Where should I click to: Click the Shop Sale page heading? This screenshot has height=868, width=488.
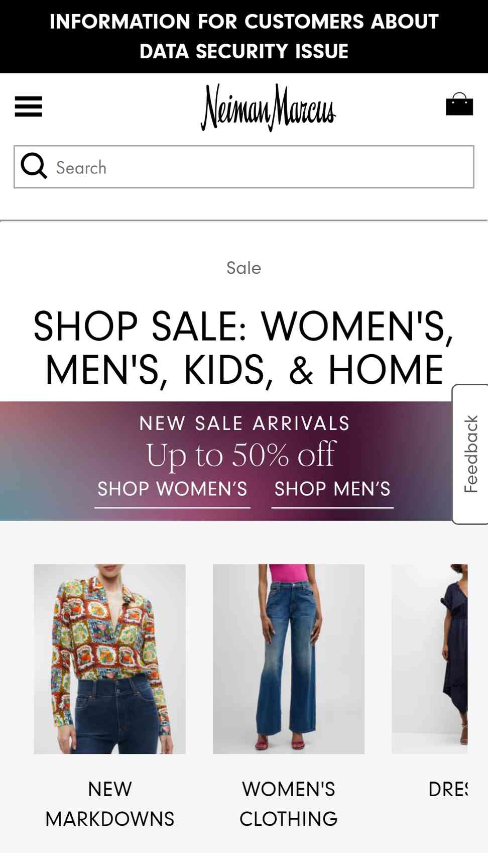(x=244, y=348)
